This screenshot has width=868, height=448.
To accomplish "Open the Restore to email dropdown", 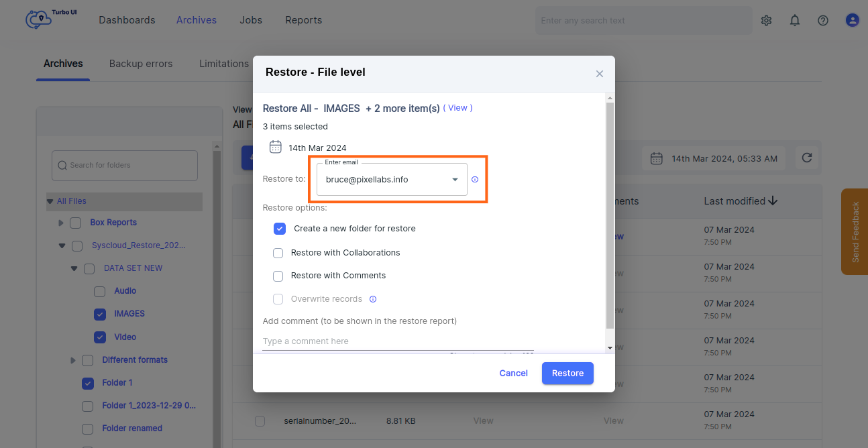I will (455, 180).
